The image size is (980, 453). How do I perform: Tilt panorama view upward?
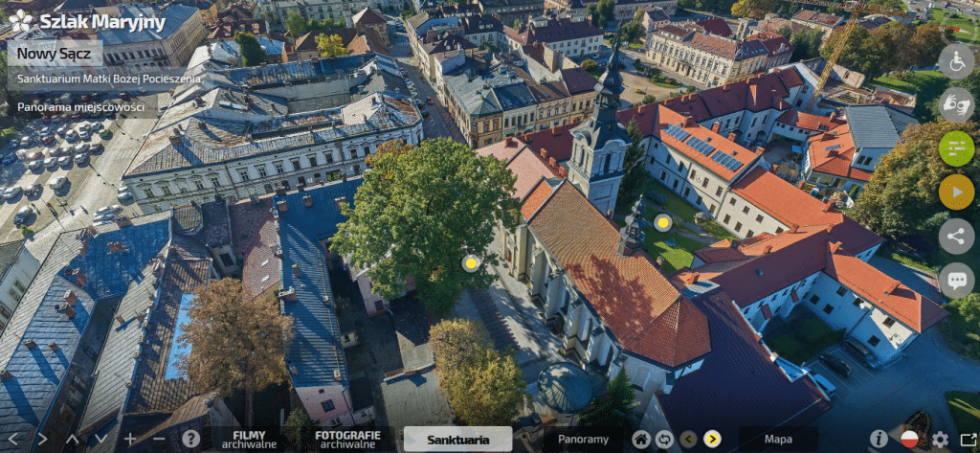click(x=72, y=439)
